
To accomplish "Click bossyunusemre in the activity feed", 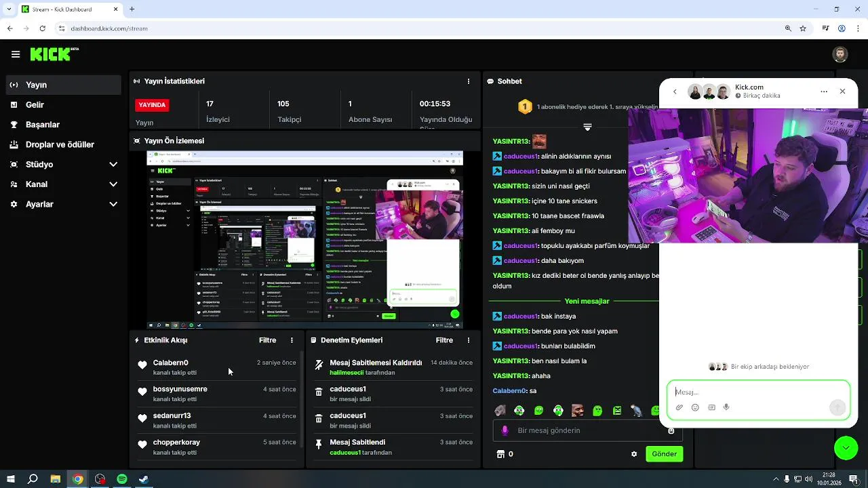I will click(x=180, y=389).
